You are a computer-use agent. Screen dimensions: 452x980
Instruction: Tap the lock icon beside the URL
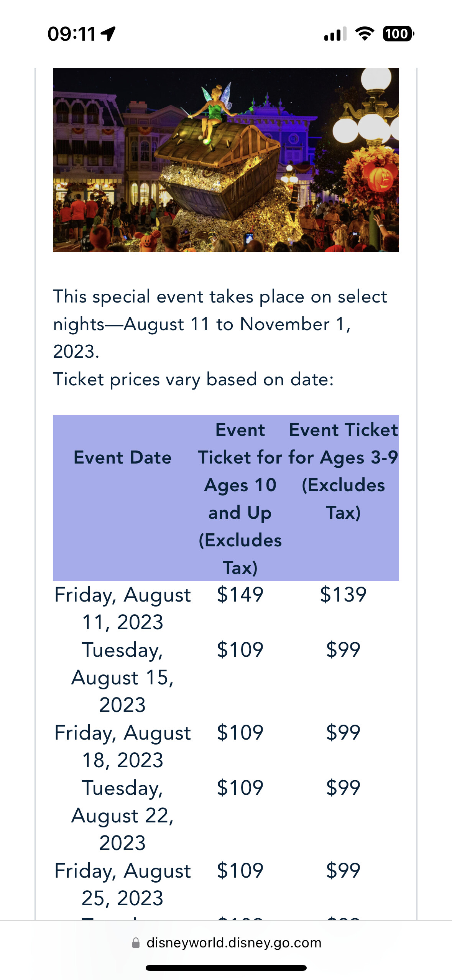[136, 943]
